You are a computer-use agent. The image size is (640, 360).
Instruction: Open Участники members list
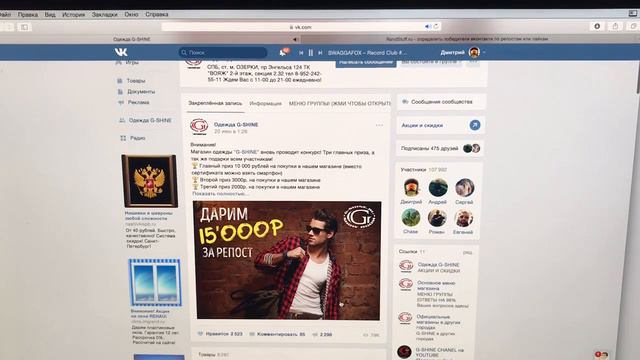(x=423, y=169)
